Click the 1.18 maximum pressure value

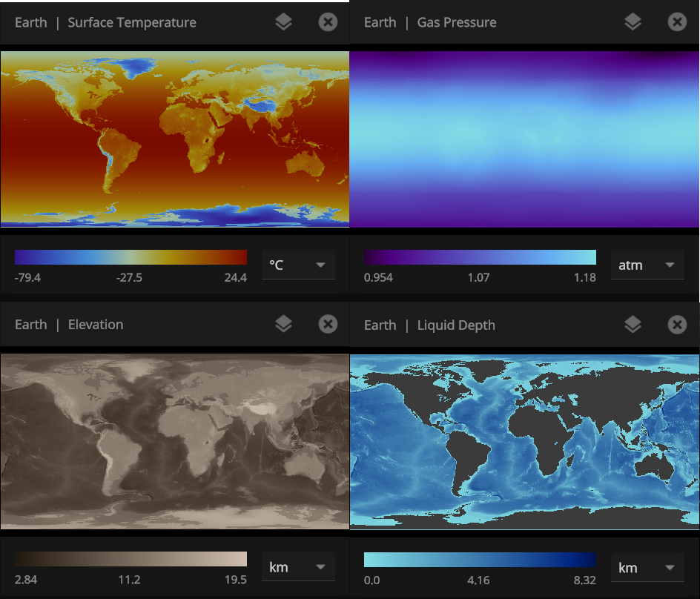point(585,277)
